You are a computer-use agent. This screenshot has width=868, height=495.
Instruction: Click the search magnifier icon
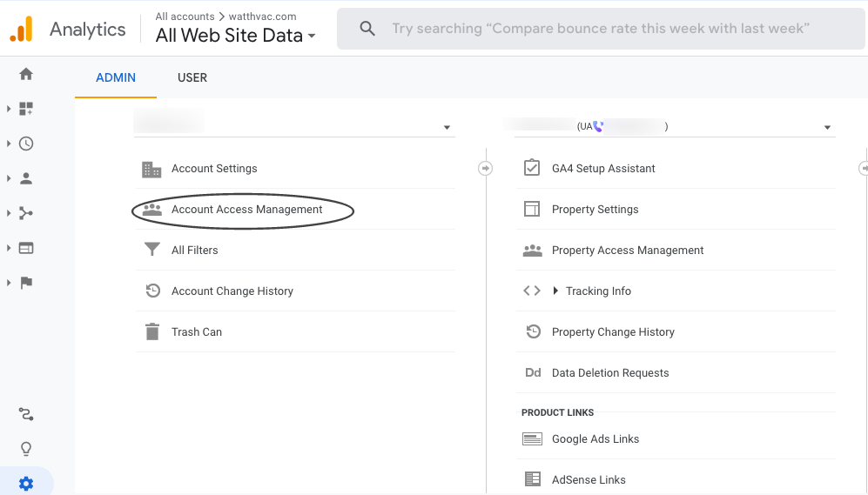(x=367, y=28)
